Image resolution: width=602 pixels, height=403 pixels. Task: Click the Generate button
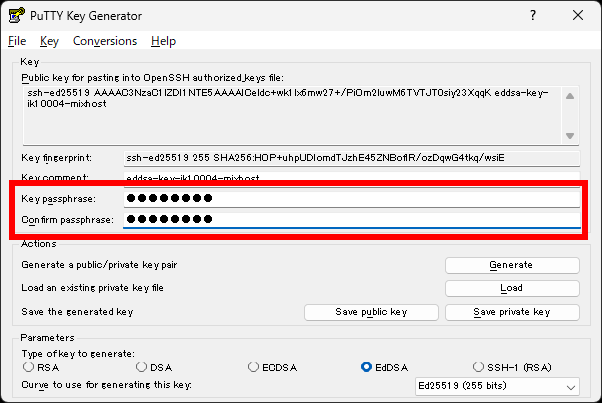point(512,265)
